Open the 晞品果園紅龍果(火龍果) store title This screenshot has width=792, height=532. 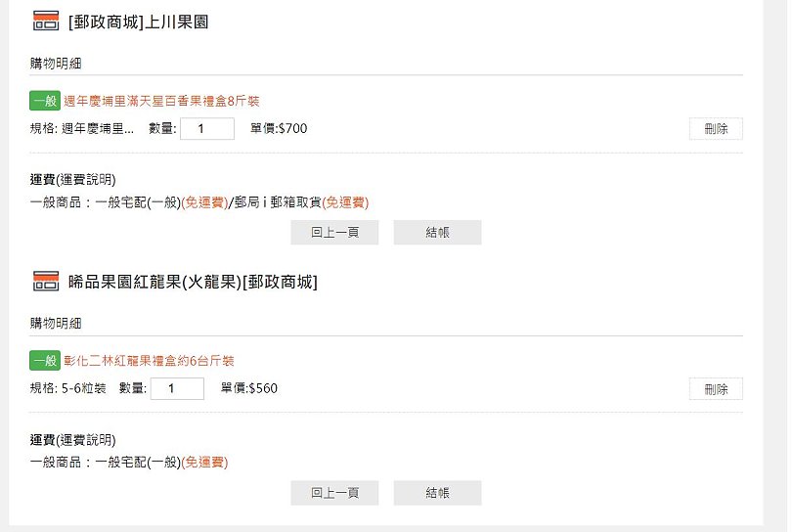[193, 283]
